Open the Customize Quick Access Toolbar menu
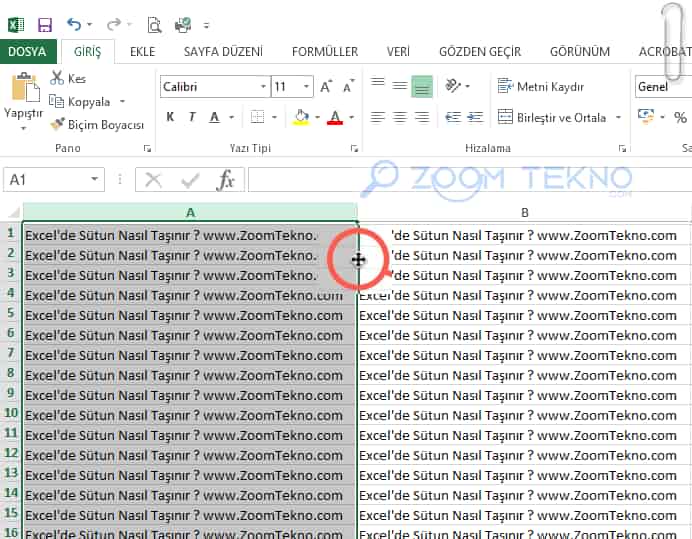The height and width of the screenshot is (539, 692). [206, 25]
